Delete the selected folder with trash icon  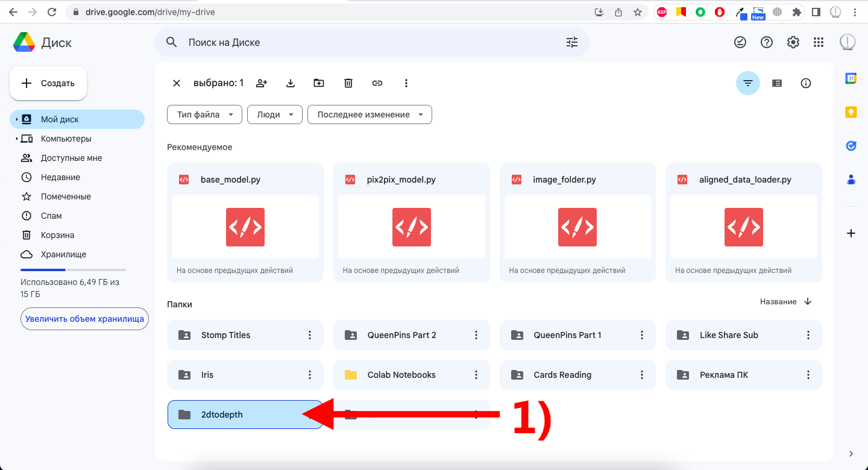pyautogui.click(x=348, y=83)
